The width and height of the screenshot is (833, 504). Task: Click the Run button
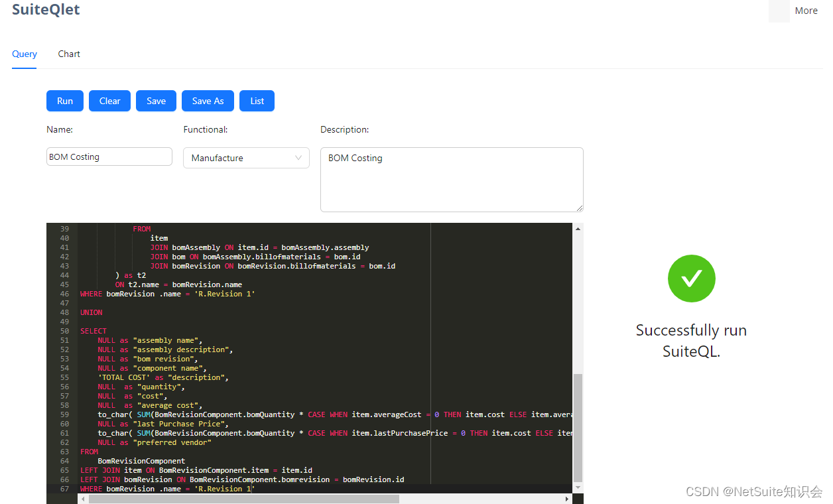65,101
